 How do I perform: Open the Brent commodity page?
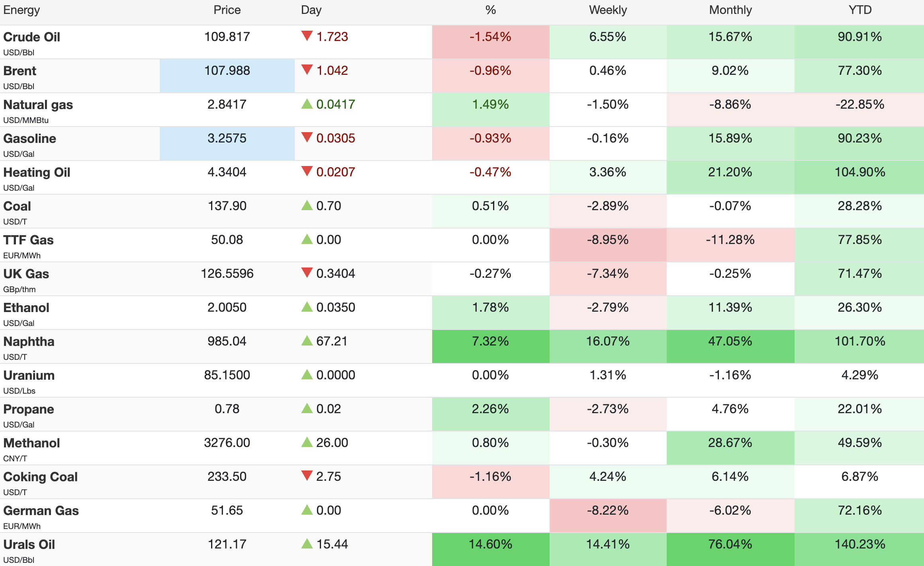pos(20,71)
